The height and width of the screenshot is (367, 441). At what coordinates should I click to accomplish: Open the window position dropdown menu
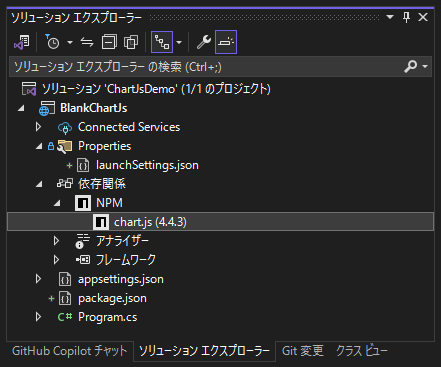point(390,17)
